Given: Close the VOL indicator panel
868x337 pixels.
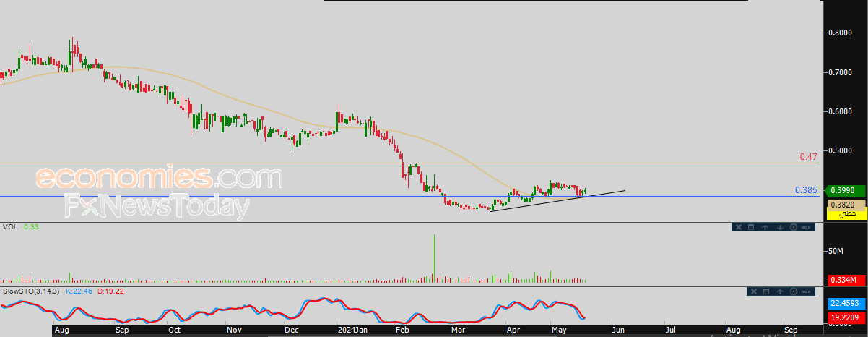Looking at the screenshot, I should pyautogui.click(x=738, y=228).
